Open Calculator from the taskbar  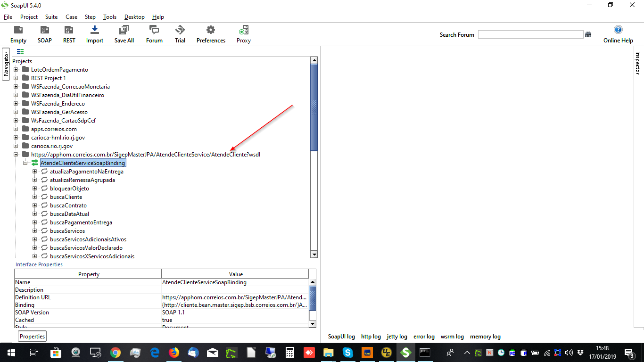point(290,353)
